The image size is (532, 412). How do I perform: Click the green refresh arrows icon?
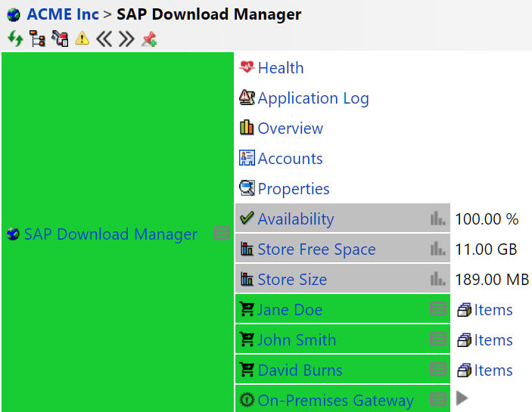click(14, 39)
